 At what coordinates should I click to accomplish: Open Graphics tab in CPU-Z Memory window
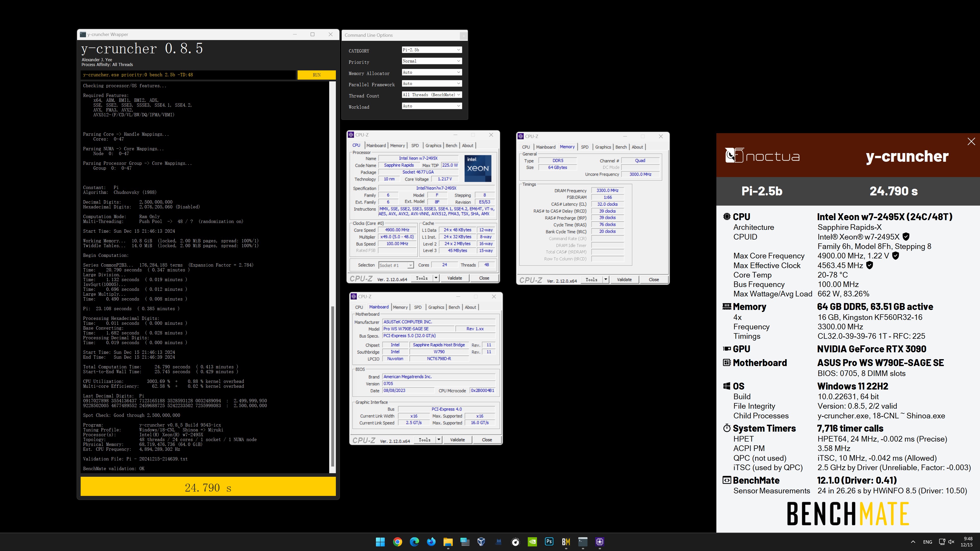tap(603, 147)
